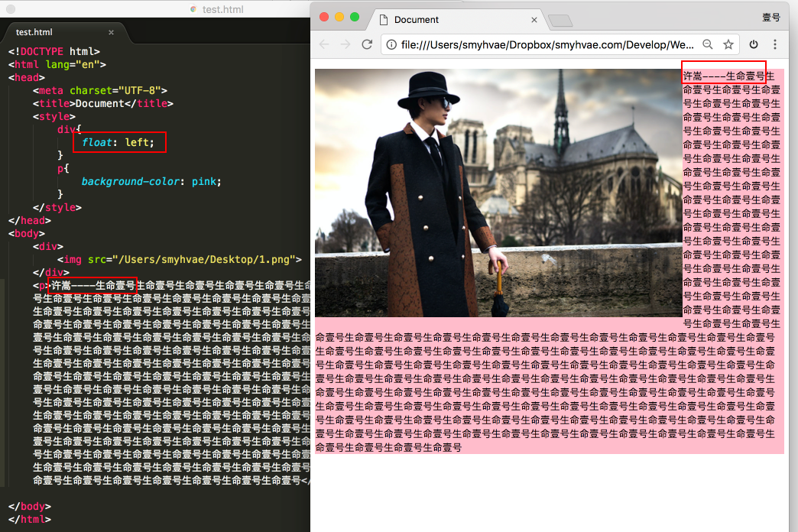The width and height of the screenshot is (798, 532).
Task: Click the 许嵩 text in the pink paragraph
Action: pyautogui.click(x=693, y=76)
